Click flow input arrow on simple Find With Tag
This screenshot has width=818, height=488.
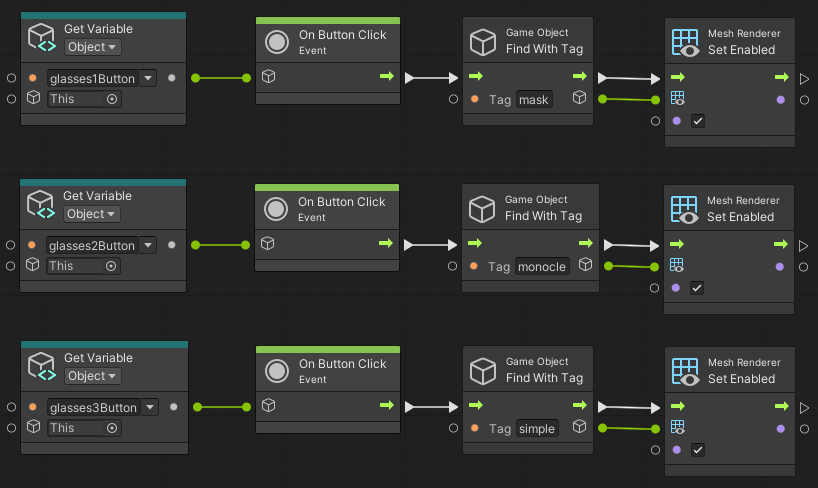click(476, 406)
